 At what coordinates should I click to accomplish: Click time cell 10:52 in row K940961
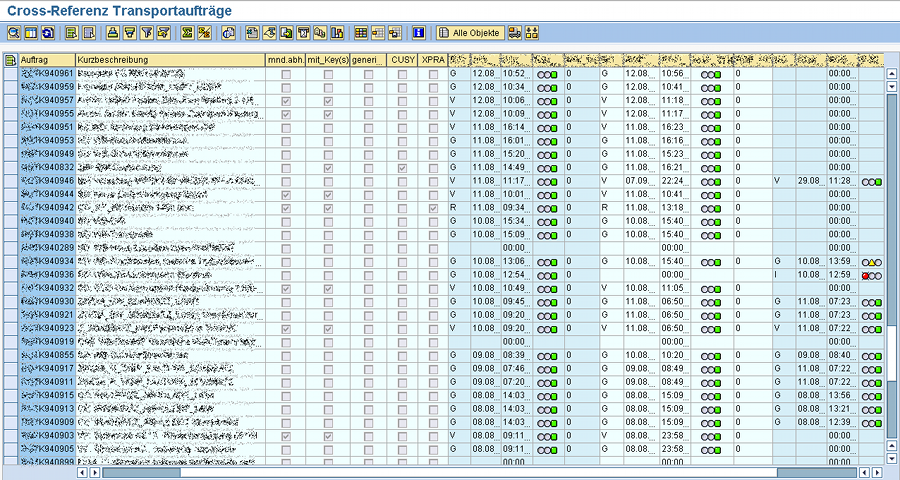point(515,73)
